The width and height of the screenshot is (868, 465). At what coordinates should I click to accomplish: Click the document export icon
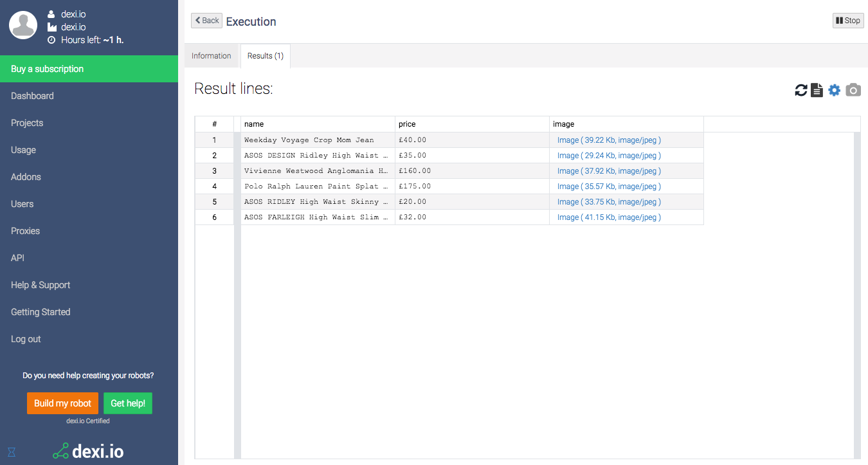click(817, 90)
